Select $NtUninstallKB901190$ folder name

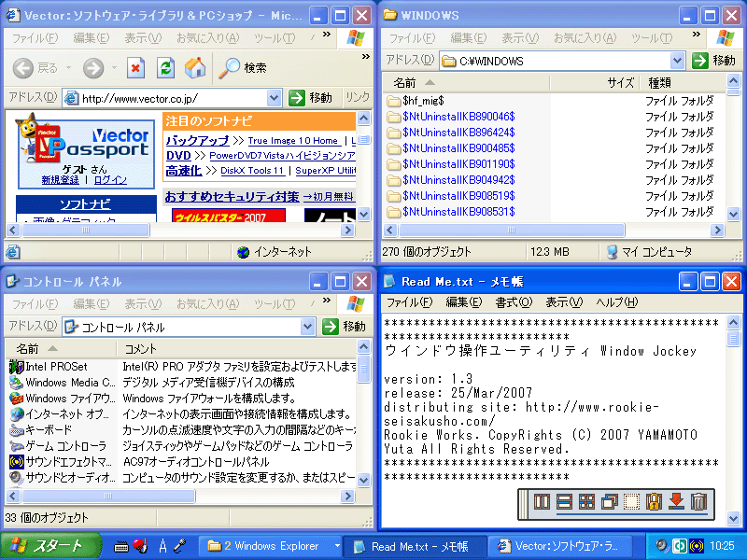click(458, 164)
